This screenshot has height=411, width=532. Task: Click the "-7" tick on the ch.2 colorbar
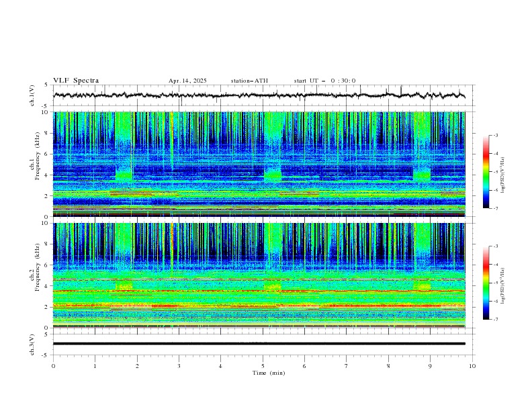point(495,320)
